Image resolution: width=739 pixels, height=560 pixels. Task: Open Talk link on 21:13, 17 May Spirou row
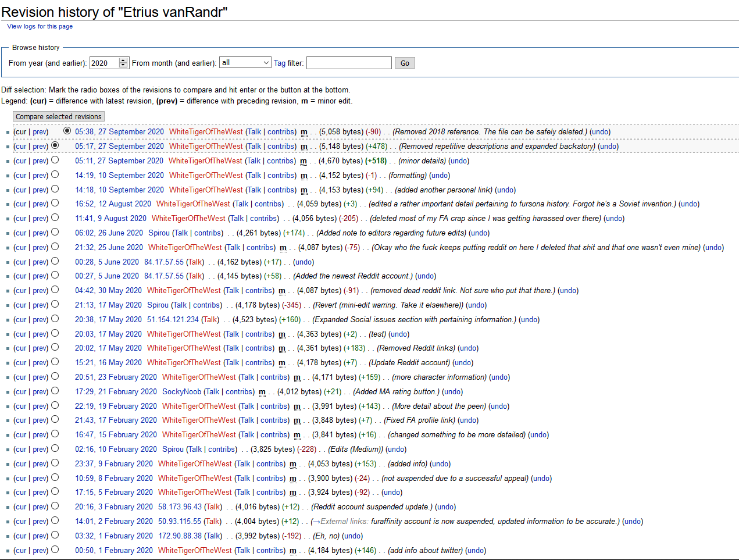tap(180, 305)
